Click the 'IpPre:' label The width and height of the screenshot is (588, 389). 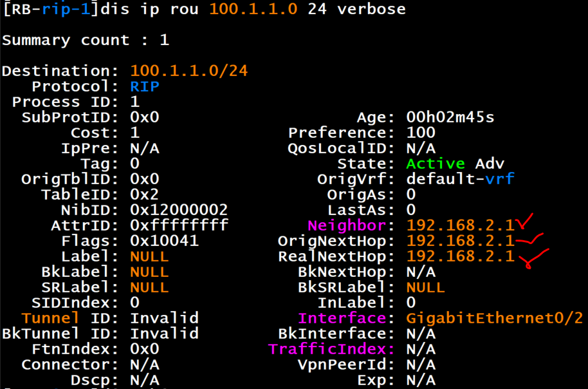(90, 148)
